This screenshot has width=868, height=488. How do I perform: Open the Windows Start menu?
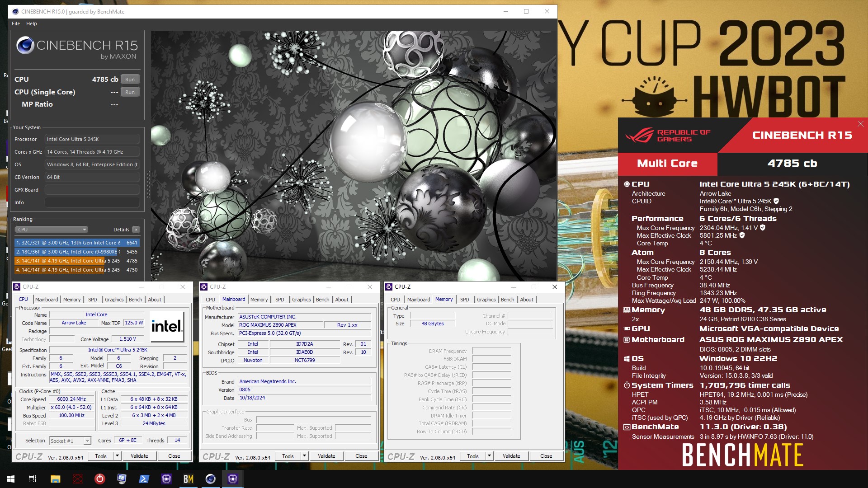coord(11,479)
